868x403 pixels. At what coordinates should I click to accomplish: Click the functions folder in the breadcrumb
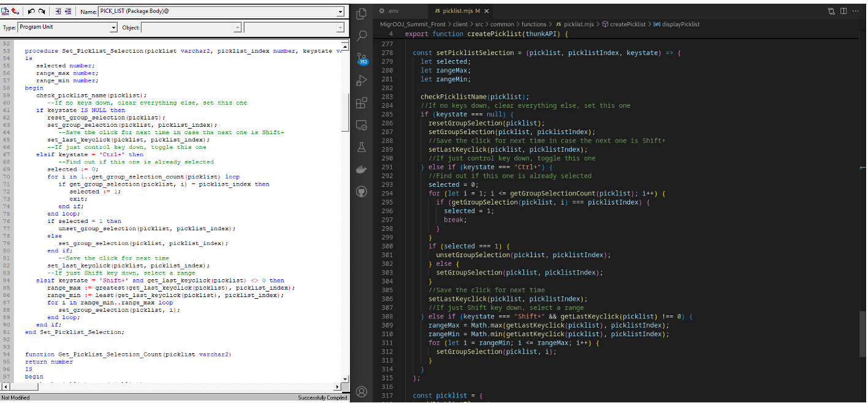pos(534,24)
